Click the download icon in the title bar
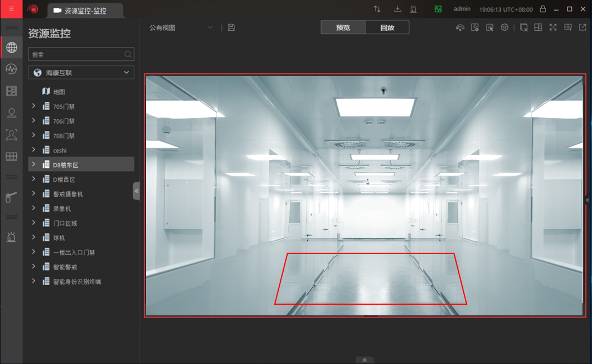The image size is (592, 364). (398, 9)
